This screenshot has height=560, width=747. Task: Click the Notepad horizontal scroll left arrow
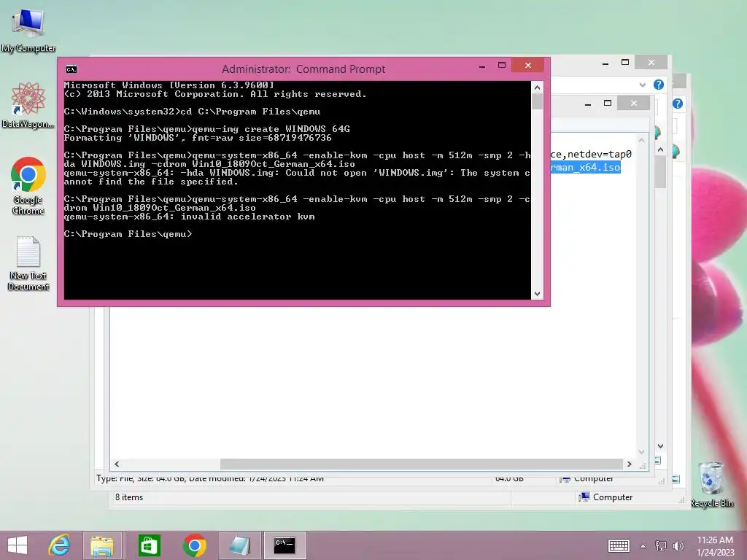click(x=117, y=464)
